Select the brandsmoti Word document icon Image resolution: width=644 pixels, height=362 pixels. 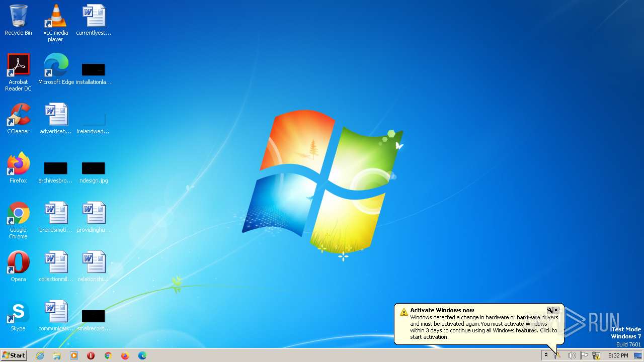pyautogui.click(x=55, y=217)
